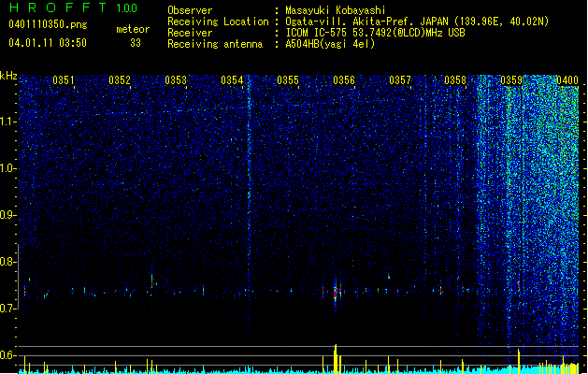Click the Receiving antenna label

click(x=215, y=44)
